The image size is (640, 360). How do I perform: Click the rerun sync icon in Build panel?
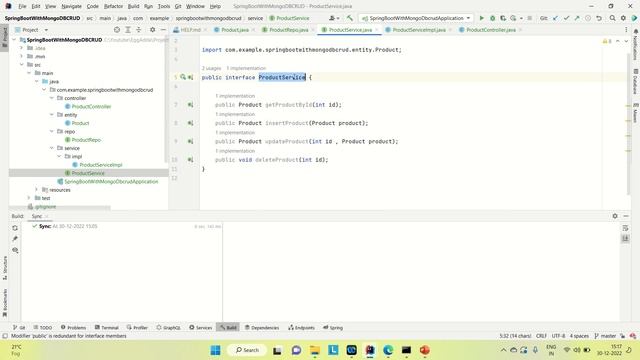pos(15,228)
